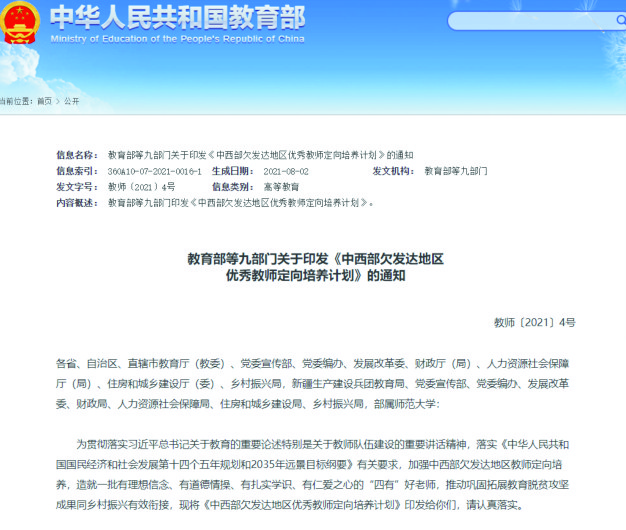Click headline second line 优秀教师定向培养计划》的通知
Screen dimensions: 626x530
(315, 275)
